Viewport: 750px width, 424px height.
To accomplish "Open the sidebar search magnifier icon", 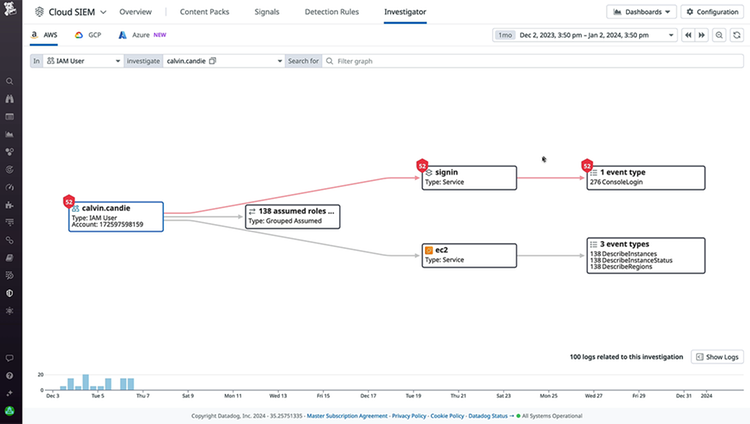I will [10, 81].
